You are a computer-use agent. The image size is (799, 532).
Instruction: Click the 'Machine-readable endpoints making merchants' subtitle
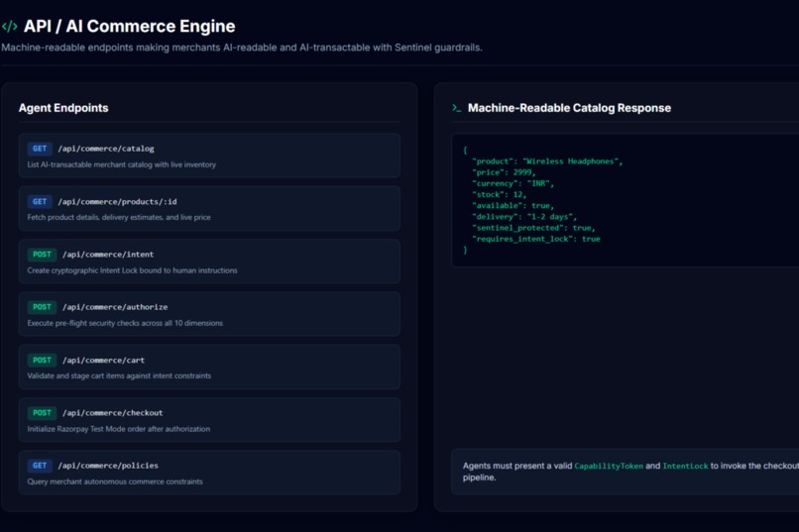point(242,48)
